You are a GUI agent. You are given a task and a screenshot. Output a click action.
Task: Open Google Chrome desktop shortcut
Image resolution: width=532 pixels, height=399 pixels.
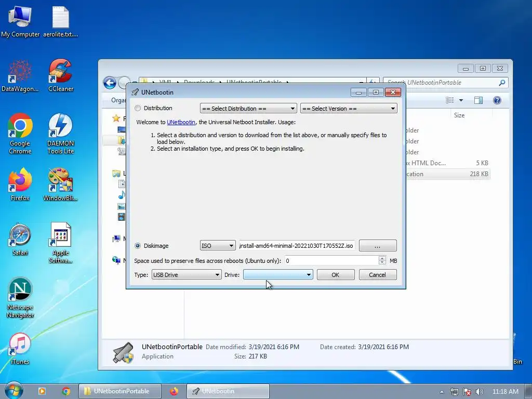click(x=20, y=134)
